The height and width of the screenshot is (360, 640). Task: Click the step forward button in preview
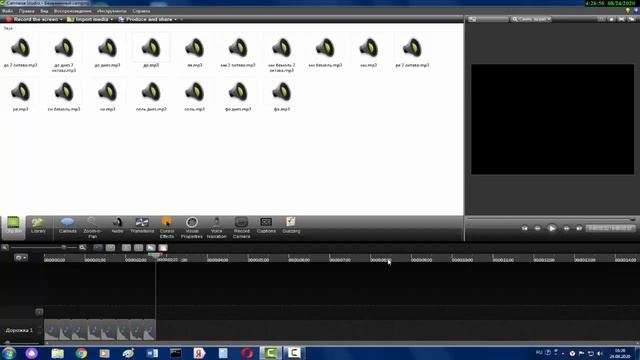coord(566,229)
